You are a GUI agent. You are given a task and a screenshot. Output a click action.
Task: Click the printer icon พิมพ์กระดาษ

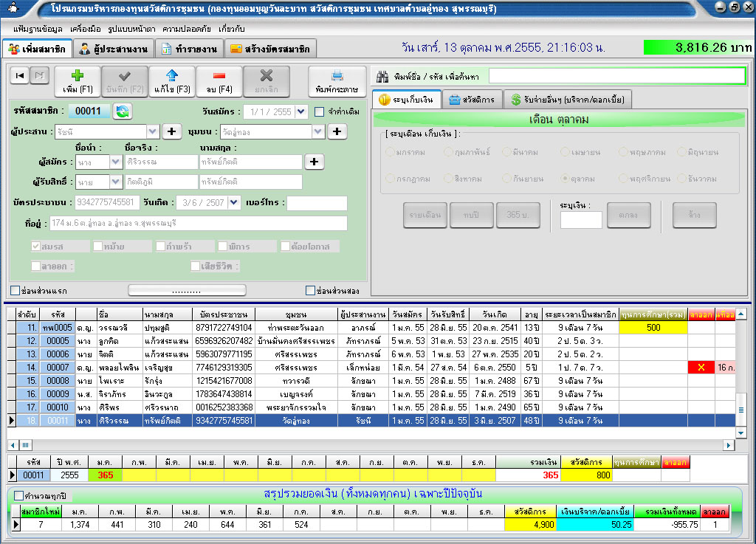point(337,80)
